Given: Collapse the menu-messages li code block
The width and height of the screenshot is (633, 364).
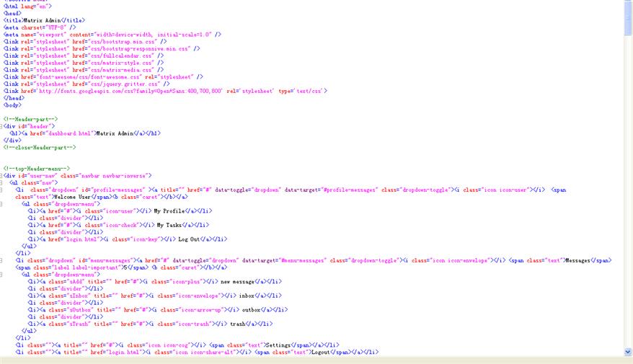Looking at the screenshot, I should click(x=2, y=259).
